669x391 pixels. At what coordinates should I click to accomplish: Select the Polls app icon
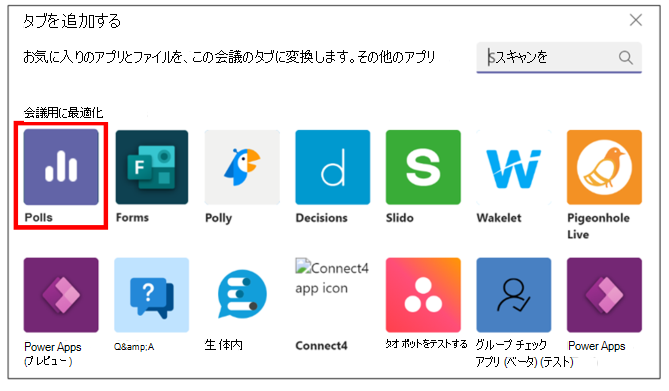[x=61, y=167]
